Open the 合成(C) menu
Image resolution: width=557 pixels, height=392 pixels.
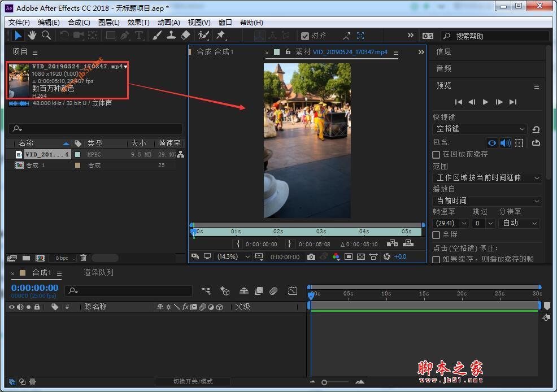tap(79, 23)
